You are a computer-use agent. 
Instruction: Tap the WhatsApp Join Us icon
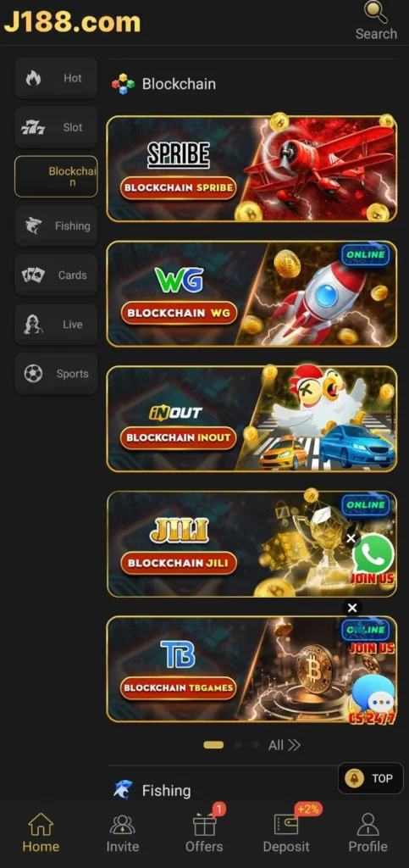pos(373,559)
